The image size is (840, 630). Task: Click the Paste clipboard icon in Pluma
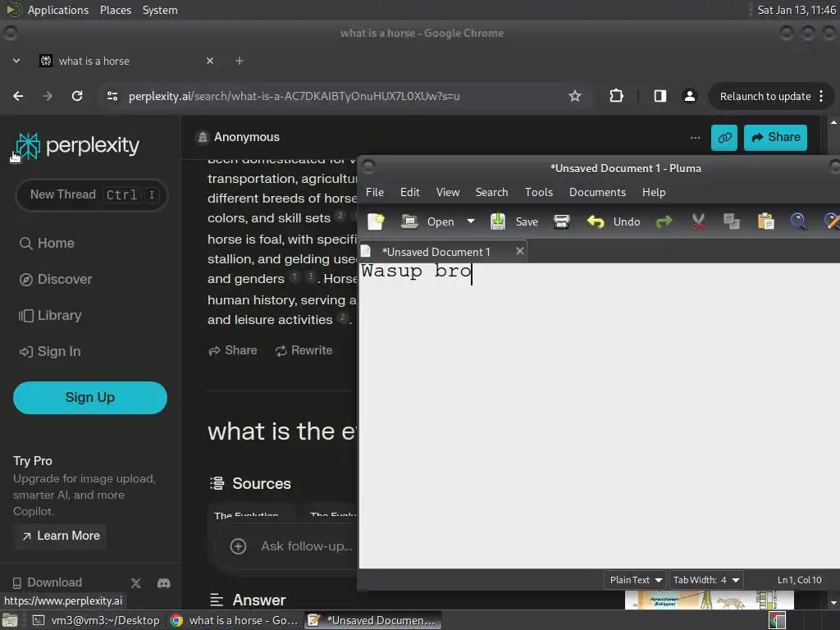(x=765, y=221)
